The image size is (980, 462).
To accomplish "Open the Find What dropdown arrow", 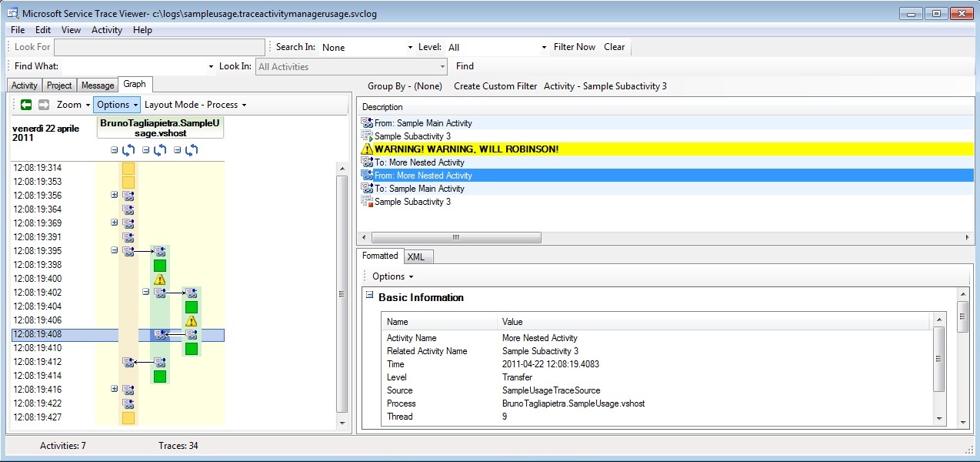I will coord(211,67).
